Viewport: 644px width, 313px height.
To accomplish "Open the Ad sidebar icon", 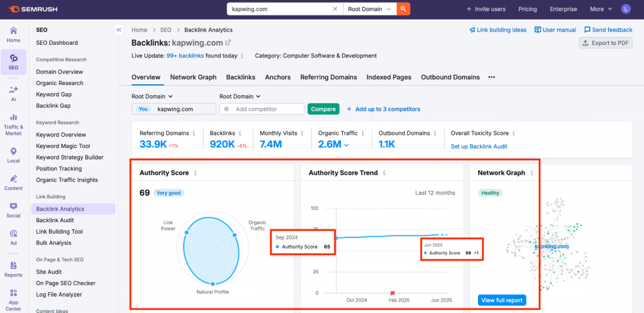I will pos(14,237).
